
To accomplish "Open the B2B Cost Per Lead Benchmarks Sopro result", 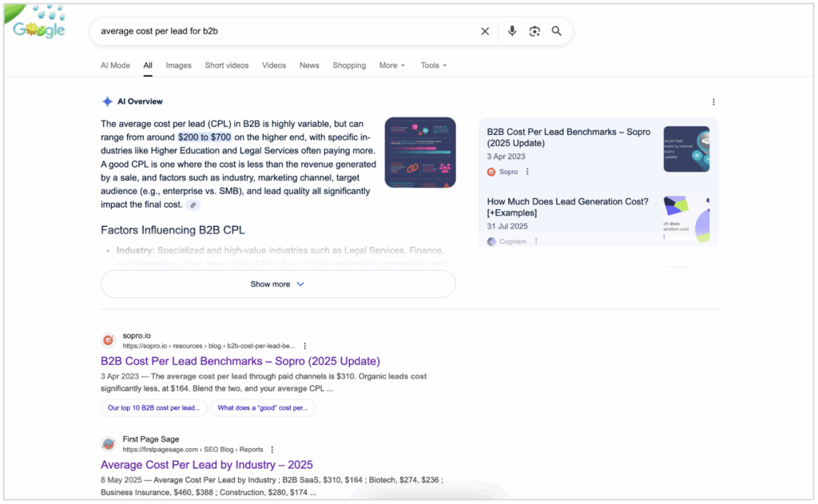I will click(x=241, y=361).
